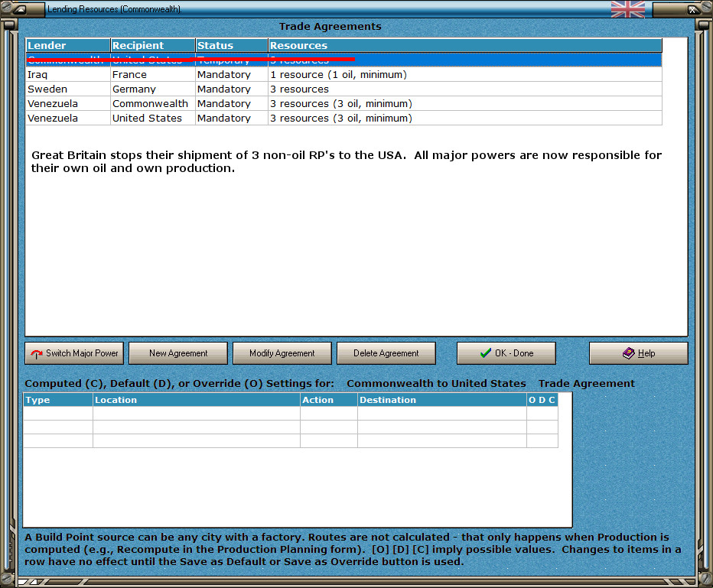
Task: Click the Recipient column header
Action: (153, 45)
